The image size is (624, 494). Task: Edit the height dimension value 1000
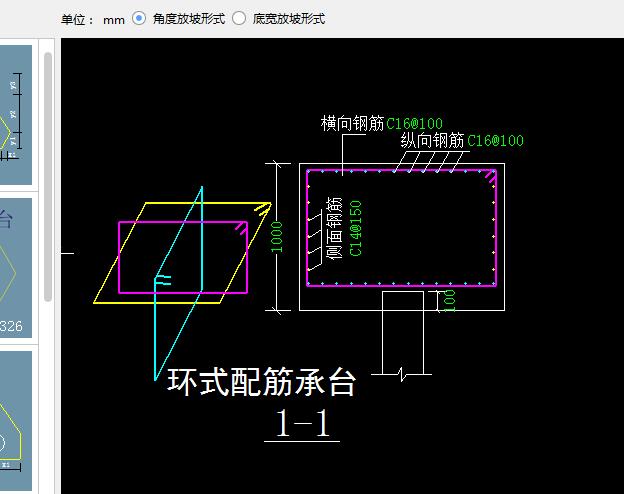coord(277,237)
